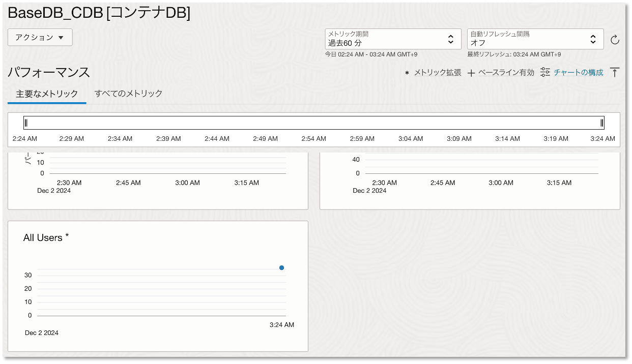This screenshot has width=632, height=364.
Task: Open the アクション dropdown menu
Action: click(40, 37)
